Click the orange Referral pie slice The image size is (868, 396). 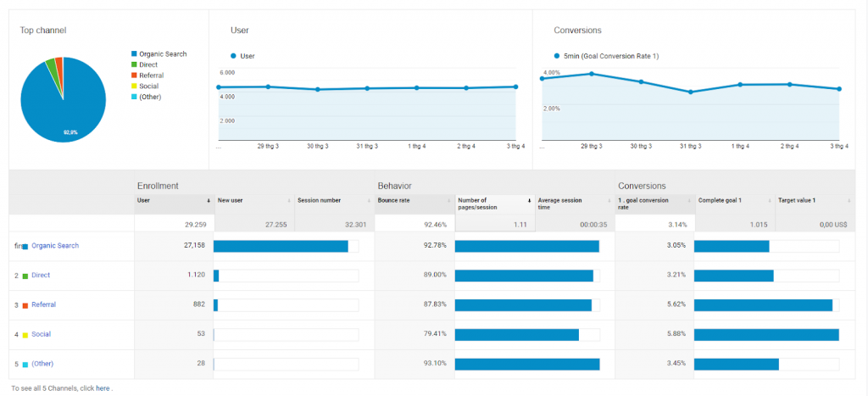tap(58, 64)
